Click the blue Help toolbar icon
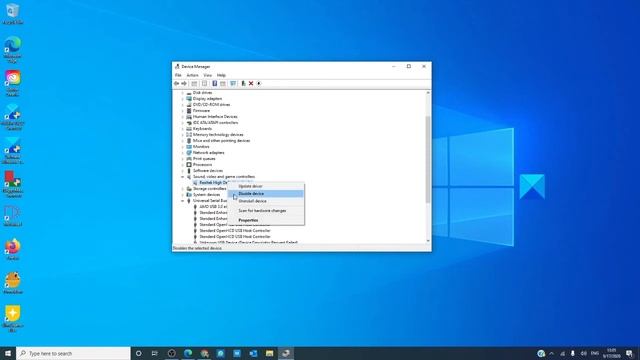 [214, 83]
